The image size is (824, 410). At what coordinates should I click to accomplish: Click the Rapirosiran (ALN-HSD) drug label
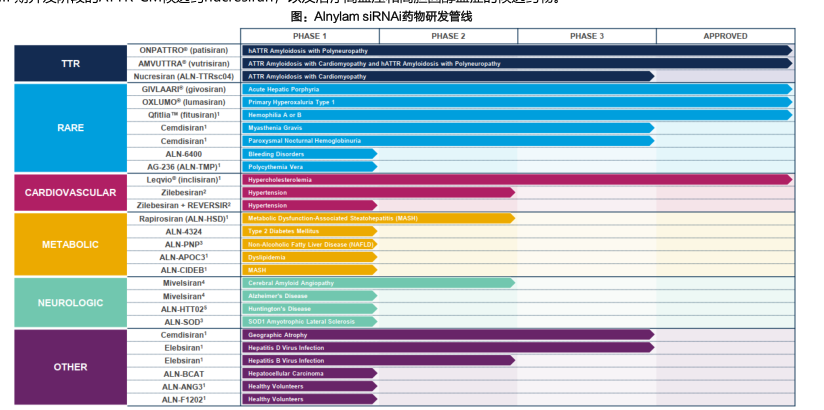184,218
